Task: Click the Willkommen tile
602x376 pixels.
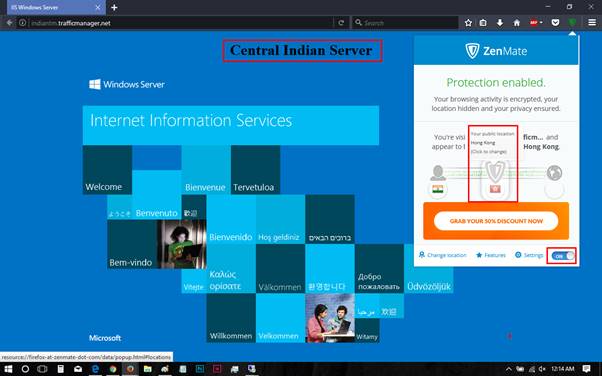Action: click(231, 318)
